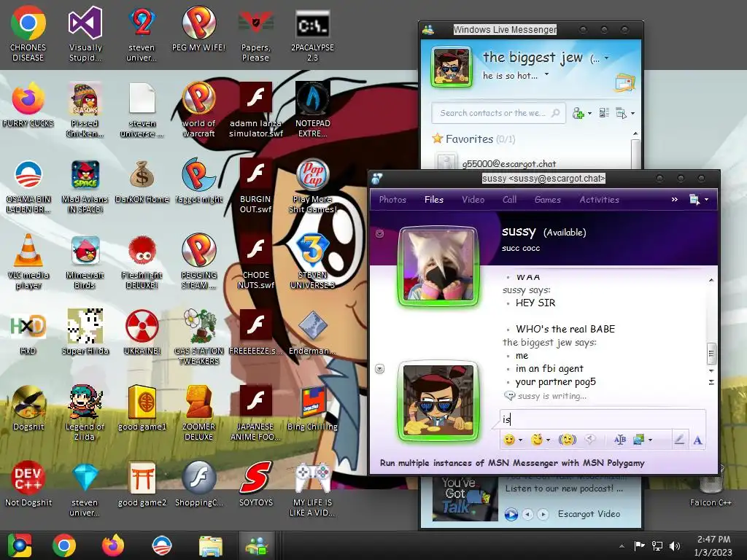The width and height of the screenshot is (747, 560).
Task: Click the MSN Polygamy ad link
Action: (512, 463)
